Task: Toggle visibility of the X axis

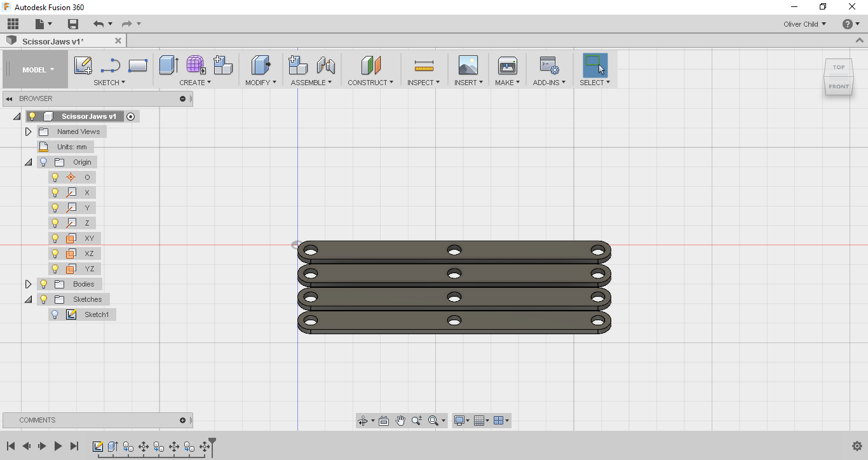Action: pyautogui.click(x=55, y=193)
